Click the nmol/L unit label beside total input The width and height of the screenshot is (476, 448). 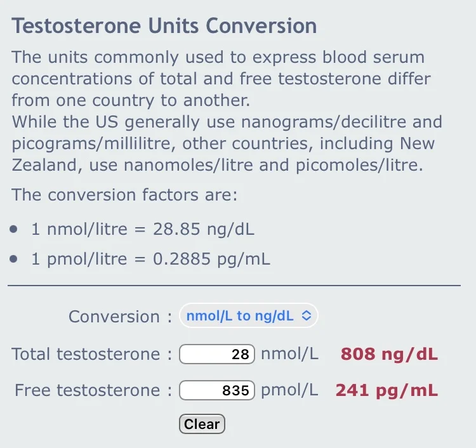coord(289,354)
